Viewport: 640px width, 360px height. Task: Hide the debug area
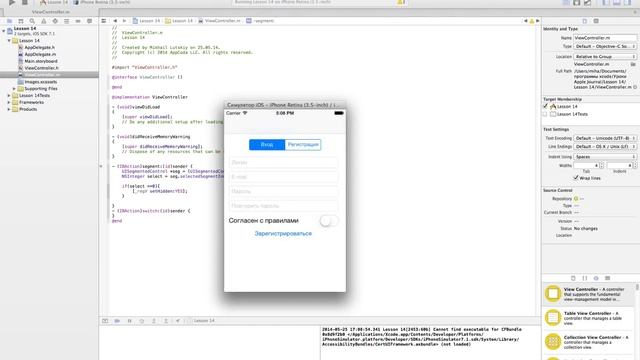click(x=105, y=321)
